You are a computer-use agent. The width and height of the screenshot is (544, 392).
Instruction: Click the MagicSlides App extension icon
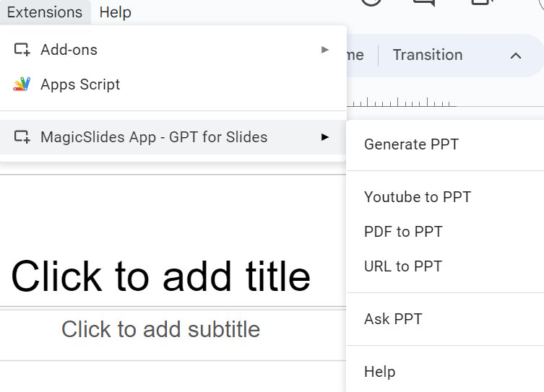(22, 136)
